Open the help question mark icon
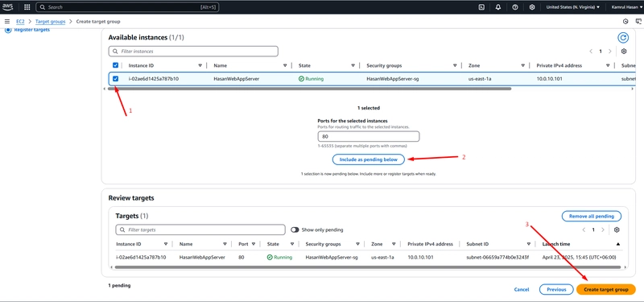This screenshot has height=302, width=644. point(515,7)
